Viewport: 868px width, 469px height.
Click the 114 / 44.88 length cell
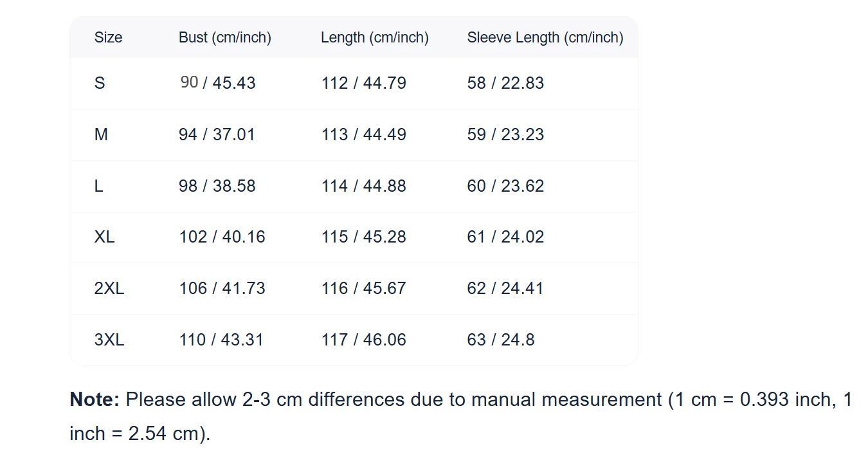pos(364,186)
